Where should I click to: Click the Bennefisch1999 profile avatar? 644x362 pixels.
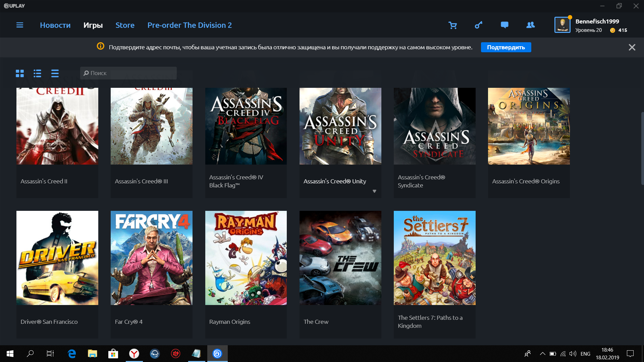click(x=562, y=25)
